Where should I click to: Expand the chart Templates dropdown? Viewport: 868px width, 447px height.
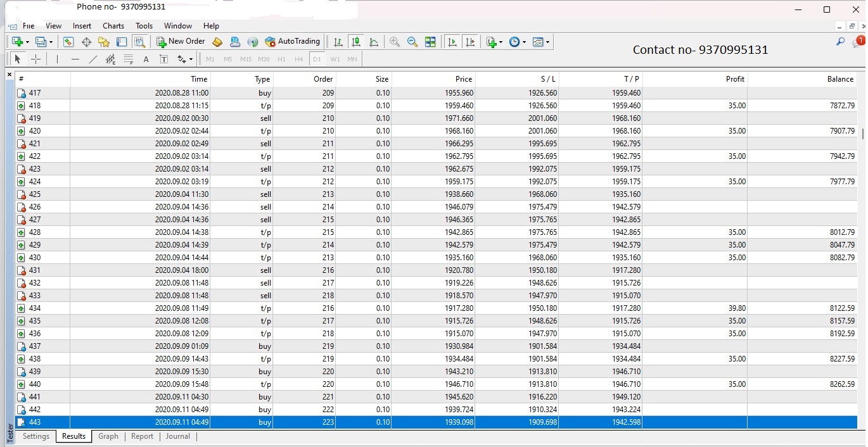[541, 42]
